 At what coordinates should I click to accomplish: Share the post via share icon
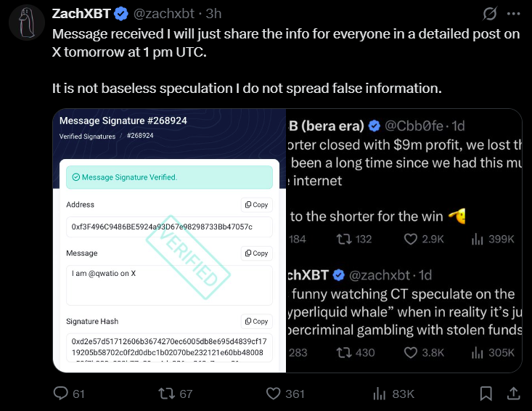pos(512,394)
